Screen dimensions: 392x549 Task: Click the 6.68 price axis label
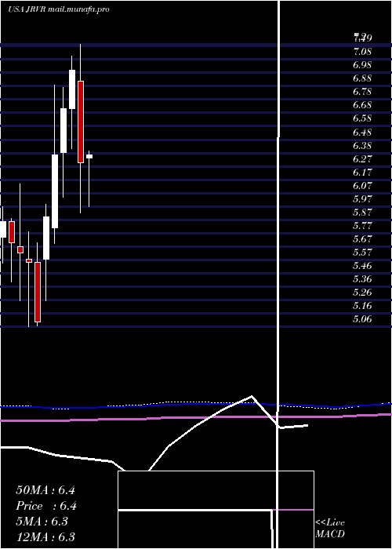click(x=362, y=105)
